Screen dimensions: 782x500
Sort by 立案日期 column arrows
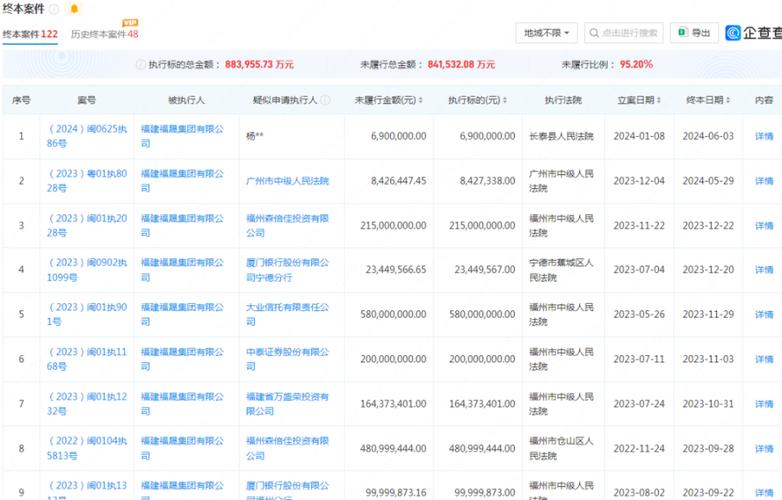click(659, 100)
